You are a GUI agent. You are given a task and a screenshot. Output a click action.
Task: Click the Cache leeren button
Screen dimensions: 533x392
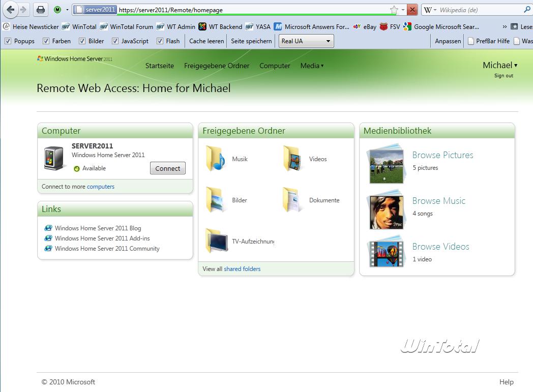[206, 41]
